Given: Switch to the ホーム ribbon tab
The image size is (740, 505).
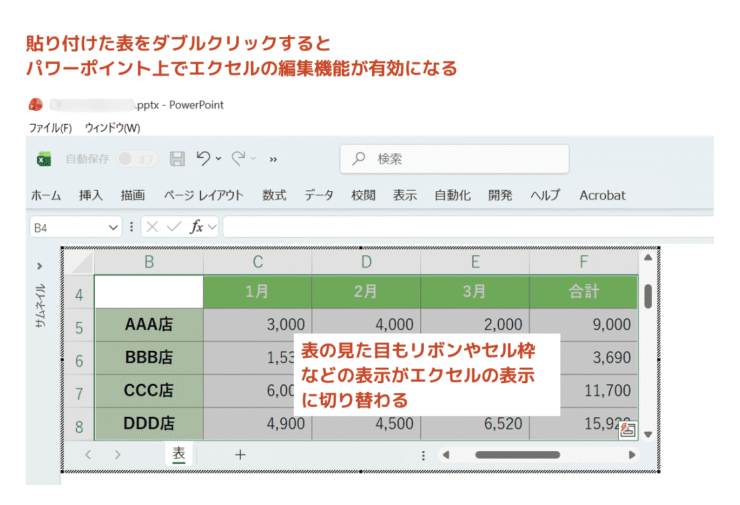Looking at the screenshot, I should pos(46,195).
